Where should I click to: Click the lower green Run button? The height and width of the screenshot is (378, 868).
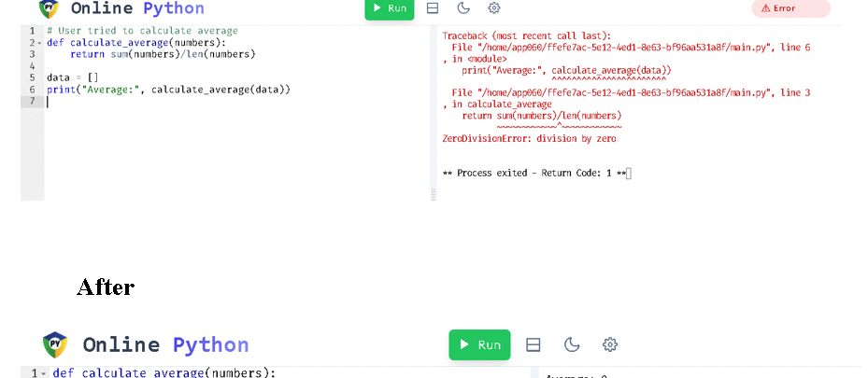click(479, 344)
